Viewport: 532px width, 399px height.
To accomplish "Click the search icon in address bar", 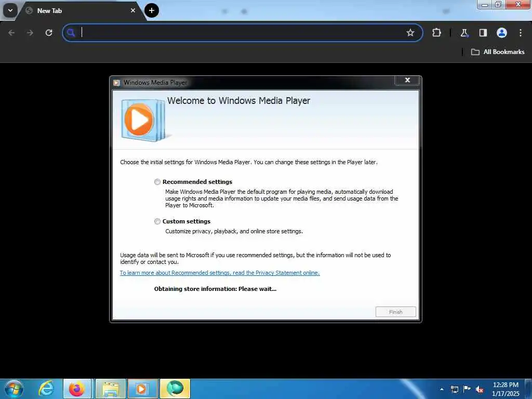I will (71, 33).
